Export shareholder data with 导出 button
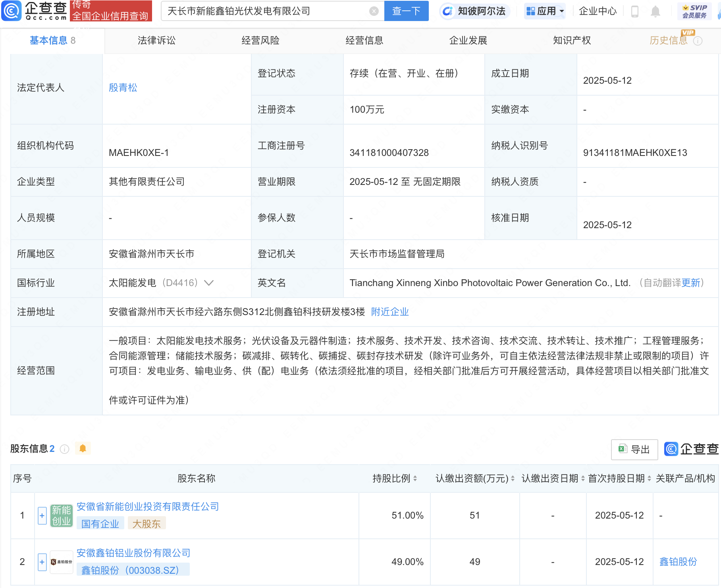This screenshot has width=721, height=588. [x=634, y=449]
